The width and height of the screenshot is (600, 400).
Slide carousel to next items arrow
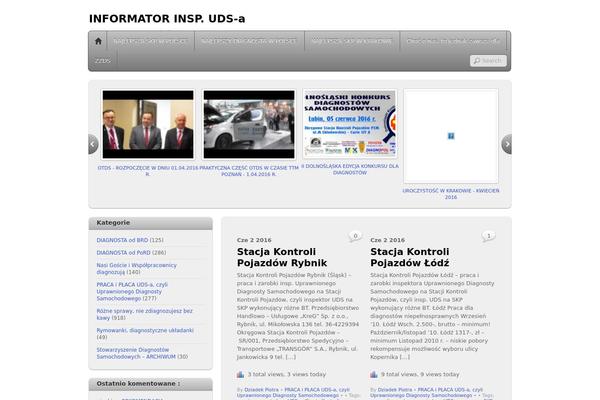click(x=507, y=144)
